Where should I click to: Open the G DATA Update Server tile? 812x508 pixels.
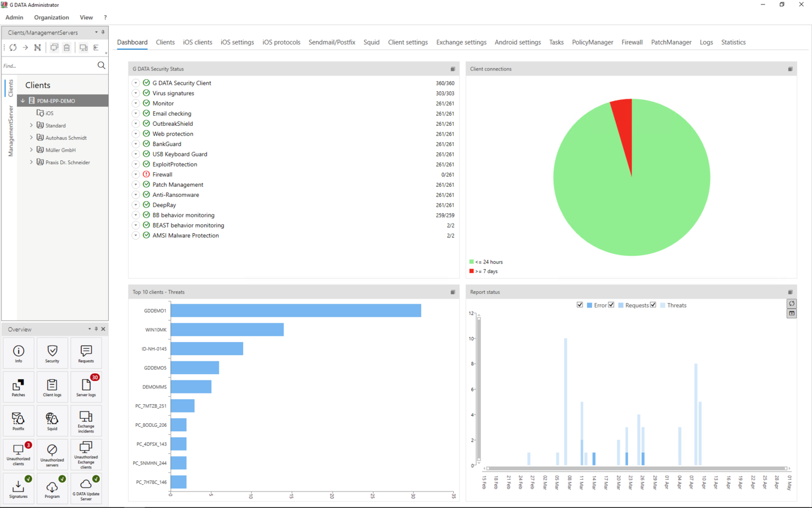86,489
